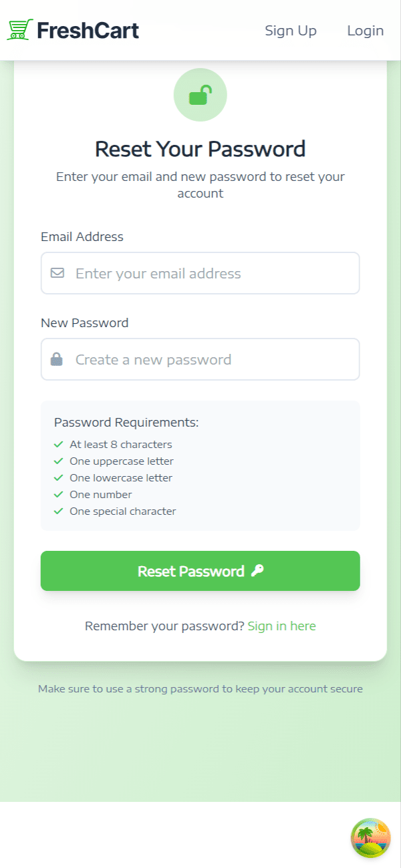Click checkmark beside One number

click(x=59, y=495)
